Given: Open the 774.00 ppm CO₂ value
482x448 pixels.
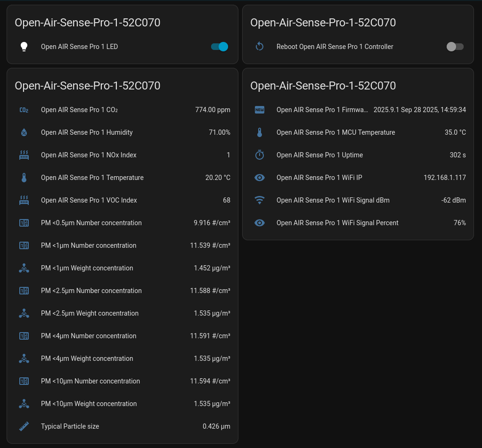Looking at the screenshot, I should click(x=212, y=110).
